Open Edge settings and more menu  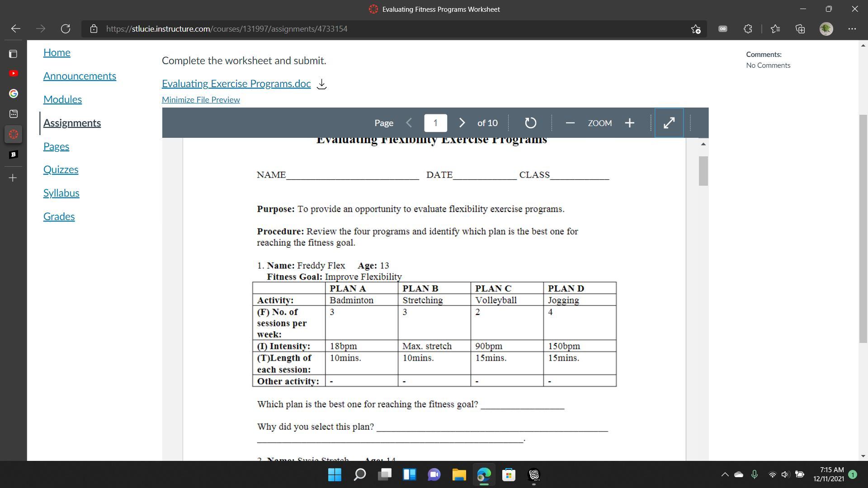pos(852,29)
